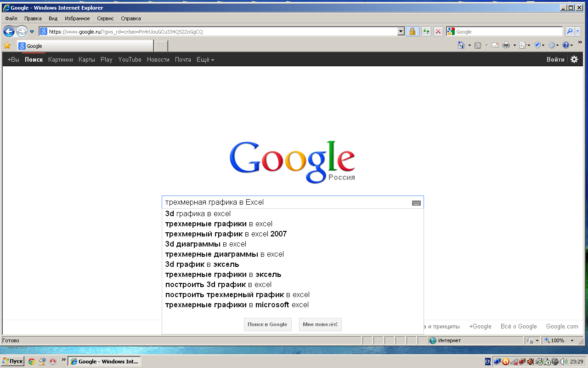588x368 pixels.
Task: Click the Home page icon
Action: [x=461, y=45]
